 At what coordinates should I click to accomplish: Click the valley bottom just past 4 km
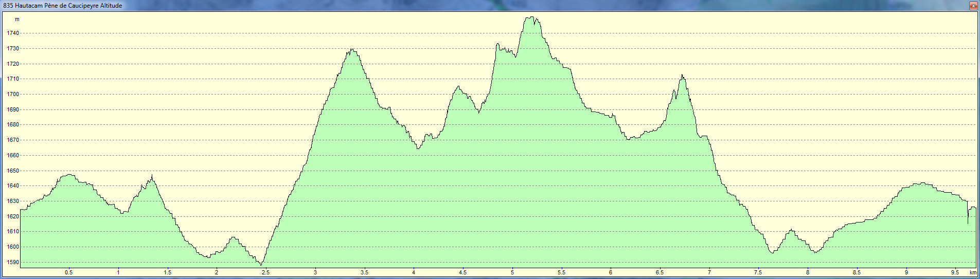coord(419,148)
